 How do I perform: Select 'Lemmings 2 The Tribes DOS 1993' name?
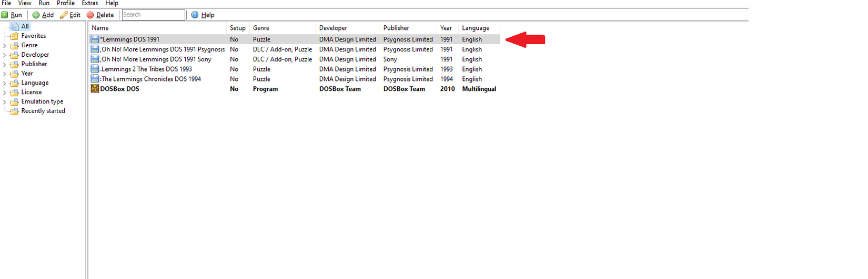(146, 69)
